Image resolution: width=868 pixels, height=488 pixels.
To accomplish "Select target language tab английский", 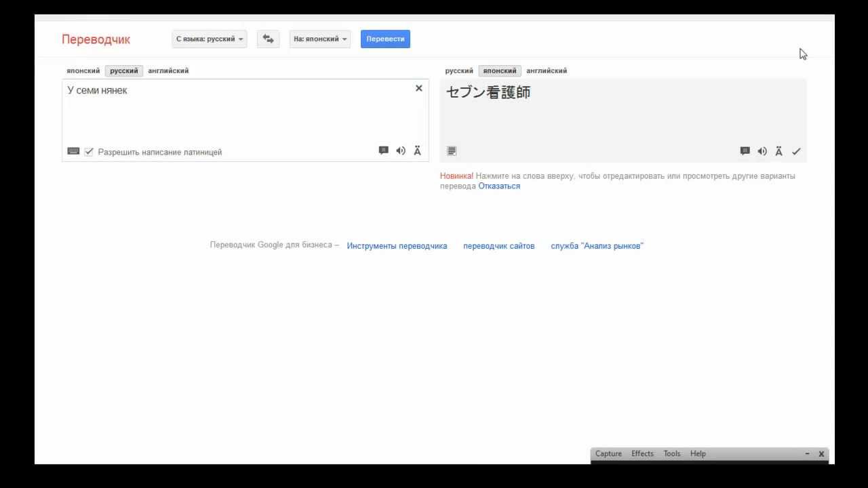I will pos(547,70).
